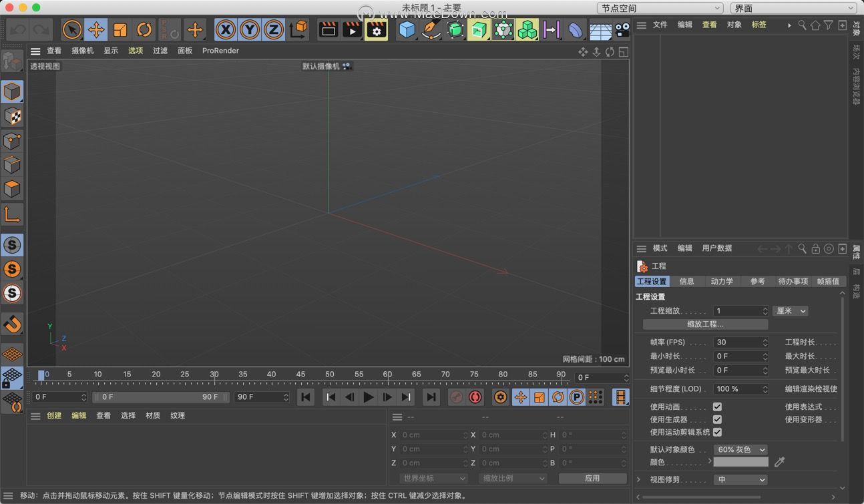Toggle Y axis lock

[250, 29]
